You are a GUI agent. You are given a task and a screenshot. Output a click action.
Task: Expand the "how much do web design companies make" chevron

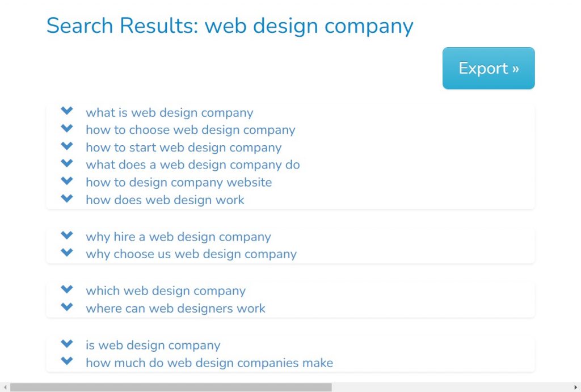[x=66, y=362]
